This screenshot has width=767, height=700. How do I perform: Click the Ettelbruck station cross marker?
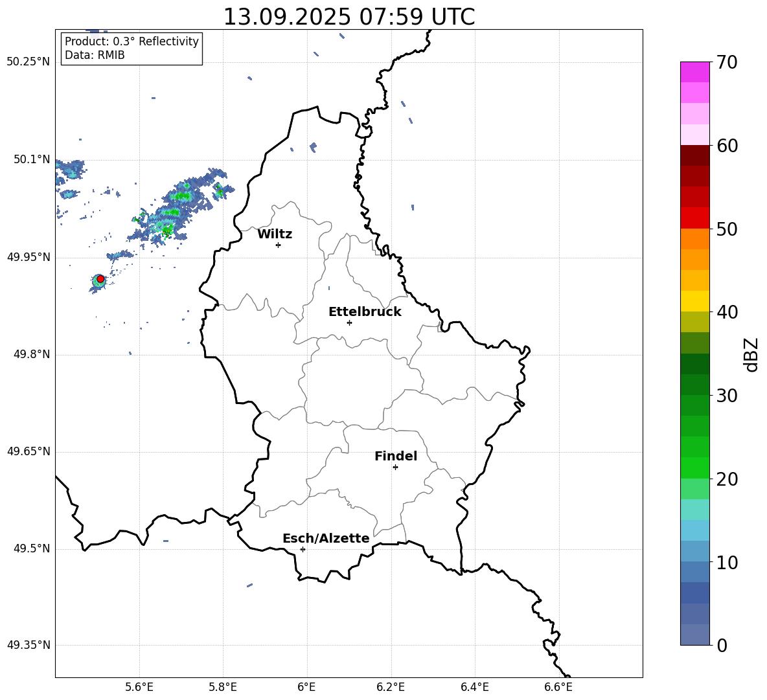pos(349,322)
